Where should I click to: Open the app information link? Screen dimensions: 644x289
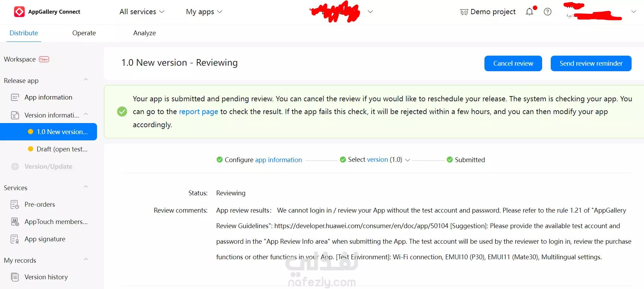pos(278,160)
